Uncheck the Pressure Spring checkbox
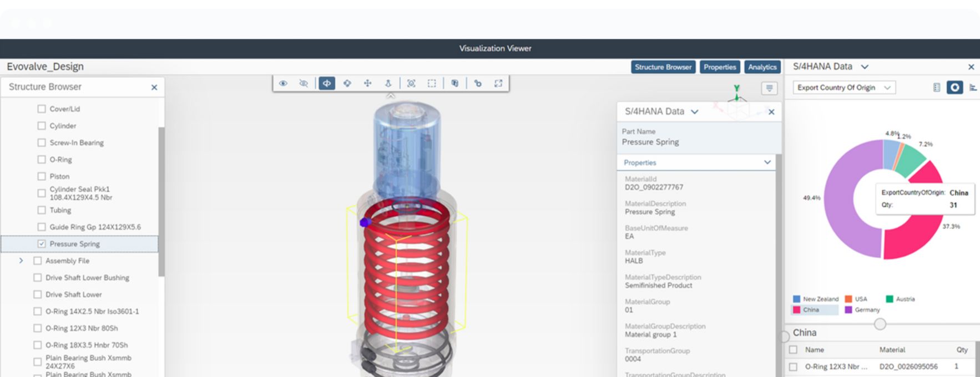The width and height of the screenshot is (980, 377). 42,244
